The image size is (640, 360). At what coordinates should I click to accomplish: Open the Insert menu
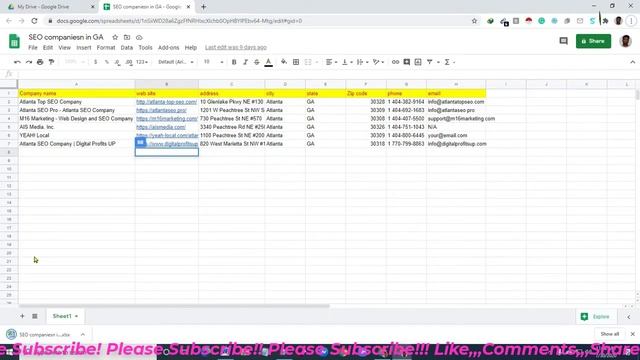point(84,48)
